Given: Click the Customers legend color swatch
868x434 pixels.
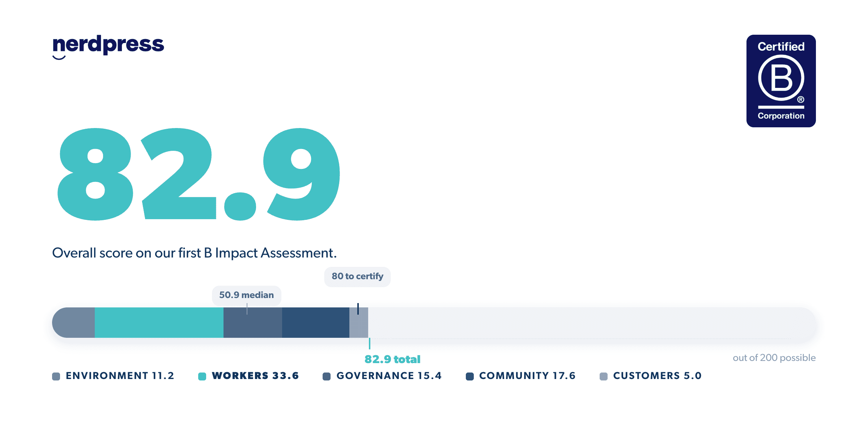Looking at the screenshot, I should click(x=604, y=376).
